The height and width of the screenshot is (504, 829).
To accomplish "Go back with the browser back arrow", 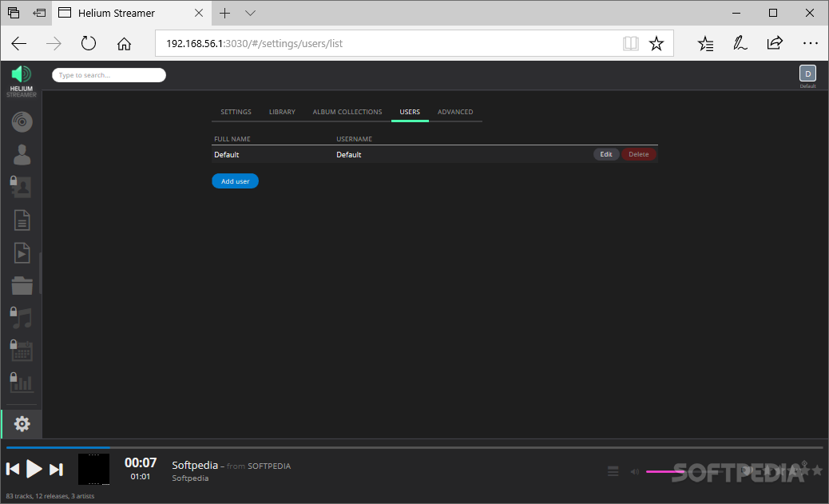I will coord(19,43).
